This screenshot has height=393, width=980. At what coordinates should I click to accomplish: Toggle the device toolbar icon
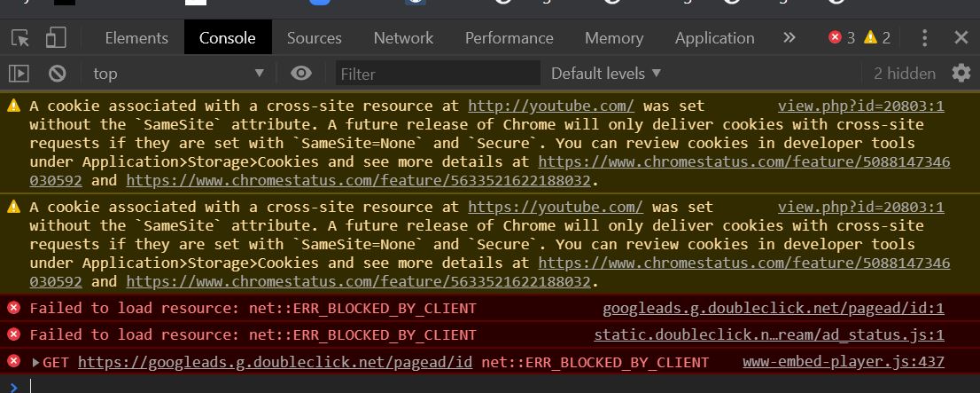pyautogui.click(x=56, y=37)
